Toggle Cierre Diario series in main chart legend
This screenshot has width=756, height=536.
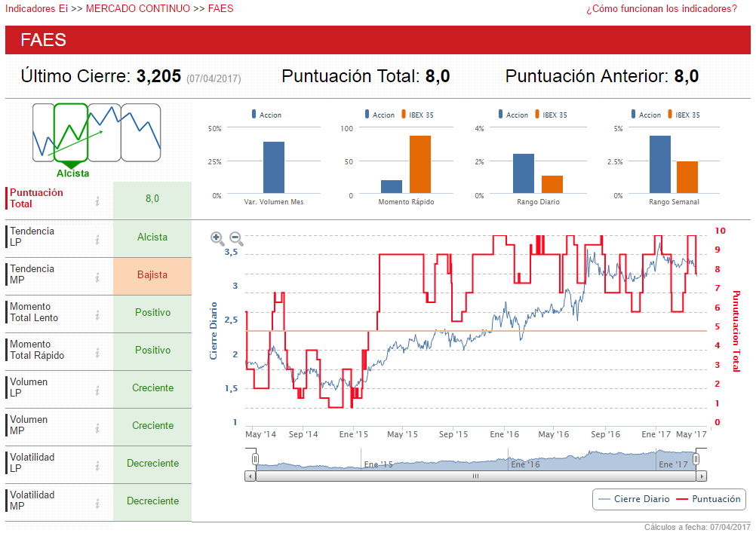pyautogui.click(x=634, y=499)
